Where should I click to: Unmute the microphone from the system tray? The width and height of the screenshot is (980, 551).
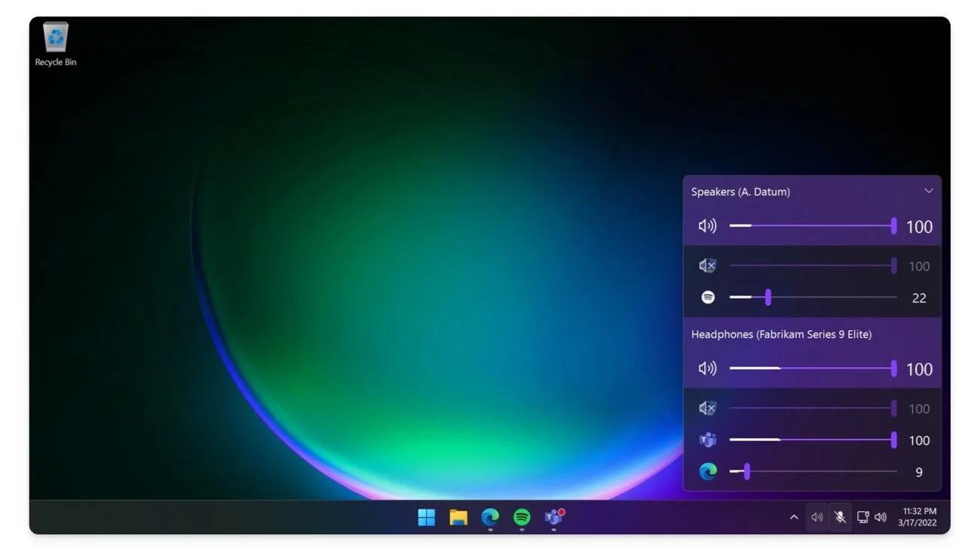(x=840, y=517)
